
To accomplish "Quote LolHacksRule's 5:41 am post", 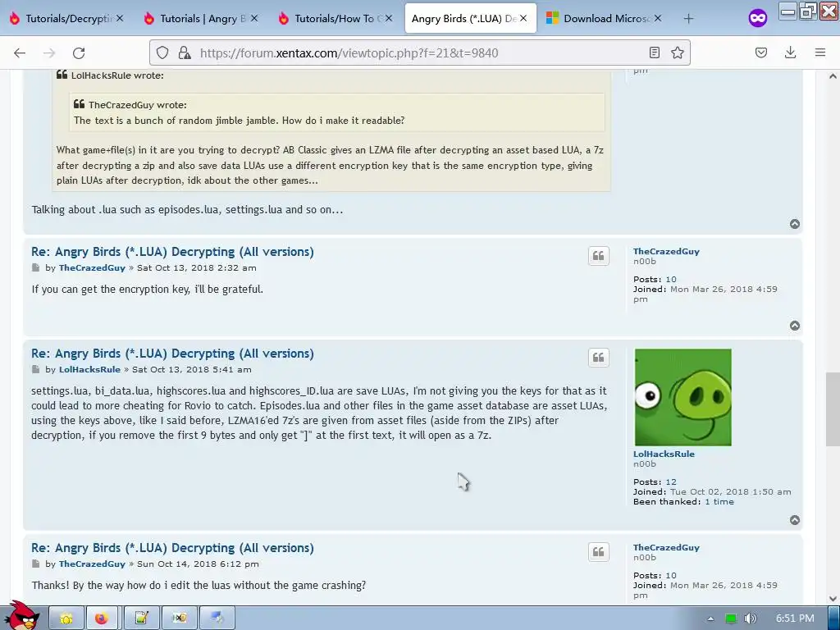I will coord(598,358).
